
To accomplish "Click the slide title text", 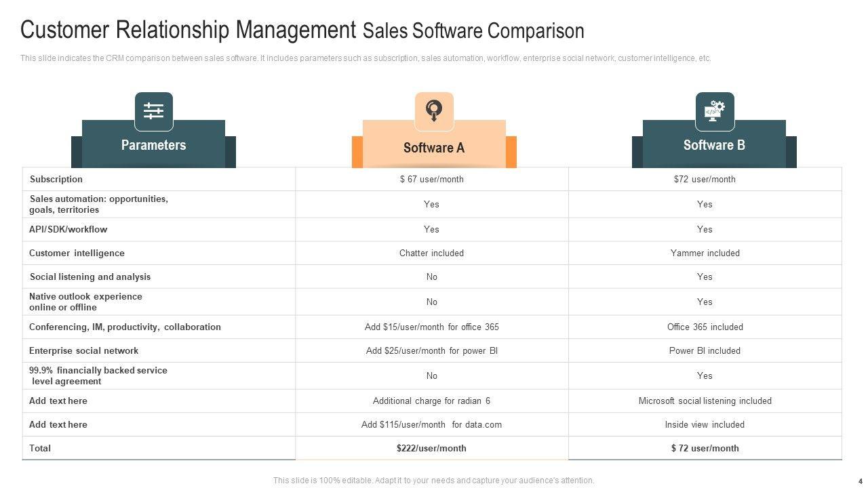I will click(x=302, y=30).
